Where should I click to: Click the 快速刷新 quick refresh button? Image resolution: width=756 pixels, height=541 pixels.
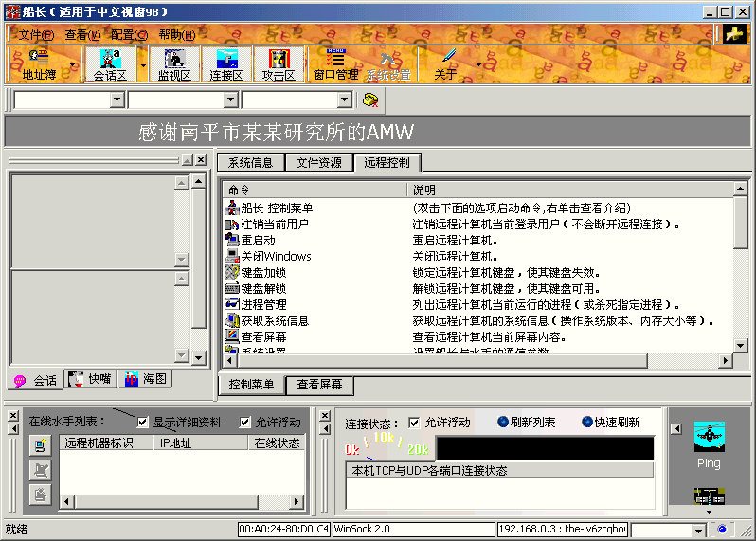click(610, 423)
